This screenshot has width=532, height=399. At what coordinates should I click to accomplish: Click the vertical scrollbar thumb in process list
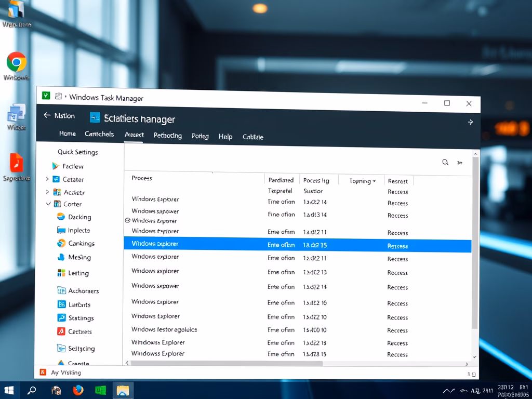pyautogui.click(x=475, y=243)
